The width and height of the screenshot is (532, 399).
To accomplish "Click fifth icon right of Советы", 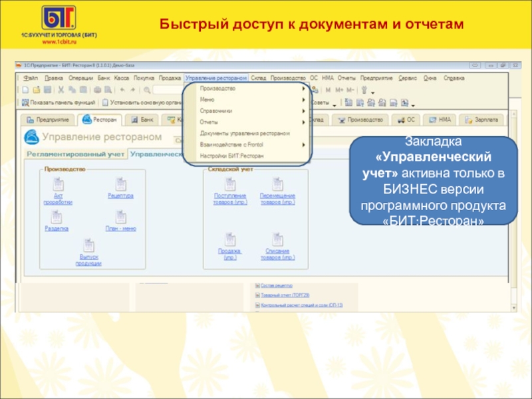I will click(x=393, y=102).
